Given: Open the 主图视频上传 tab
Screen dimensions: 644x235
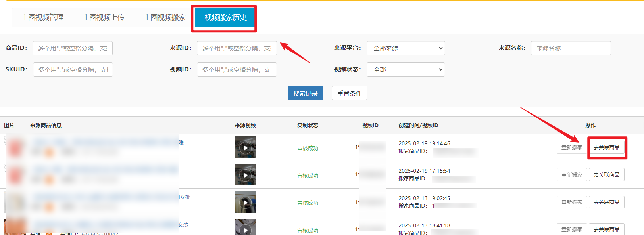Looking at the screenshot, I should click(104, 17).
